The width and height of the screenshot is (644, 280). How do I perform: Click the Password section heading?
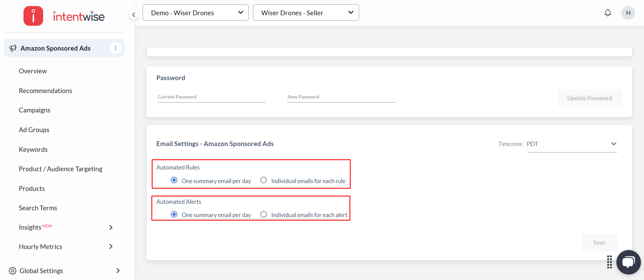(x=171, y=78)
